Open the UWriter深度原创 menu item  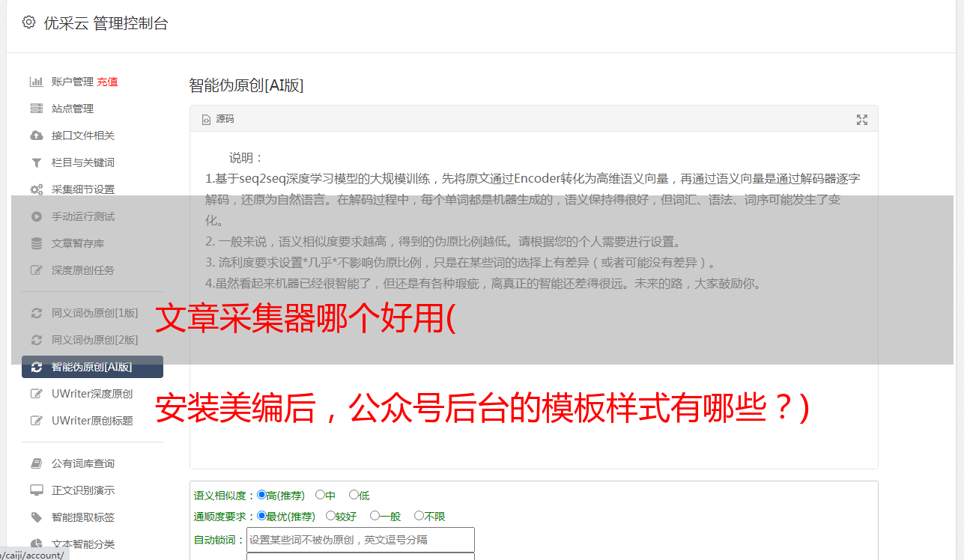(92, 394)
